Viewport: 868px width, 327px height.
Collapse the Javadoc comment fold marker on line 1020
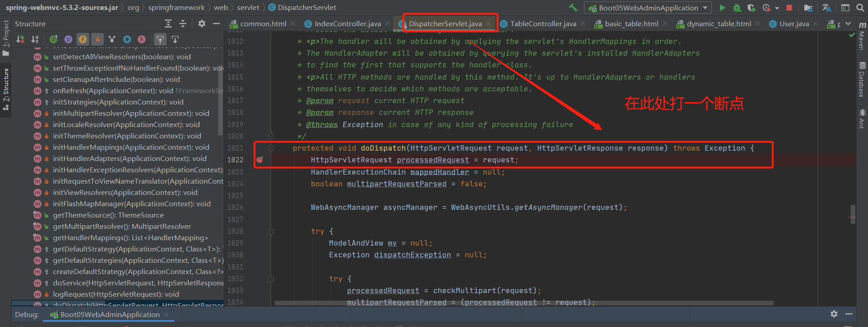click(x=271, y=136)
